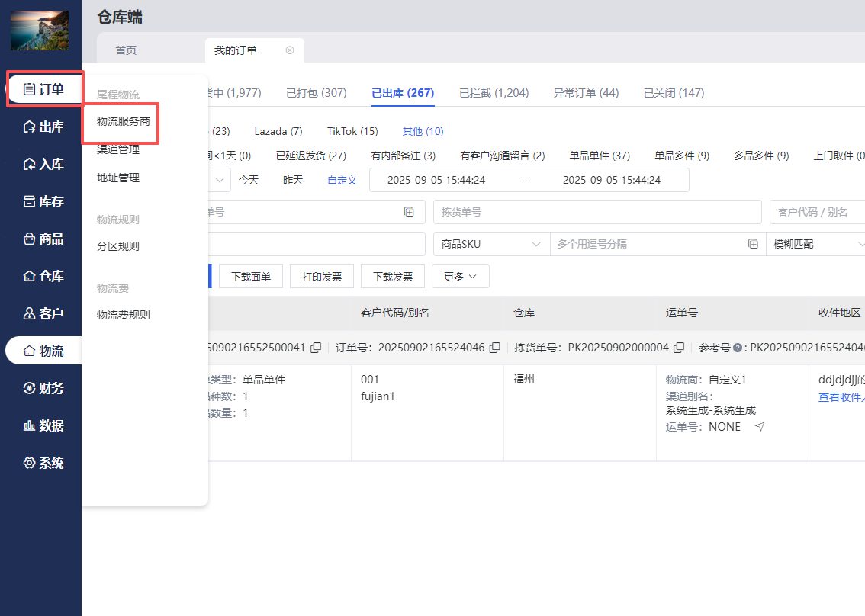
Task: Select 物流费规则 in the flyout menu
Action: coord(124,315)
